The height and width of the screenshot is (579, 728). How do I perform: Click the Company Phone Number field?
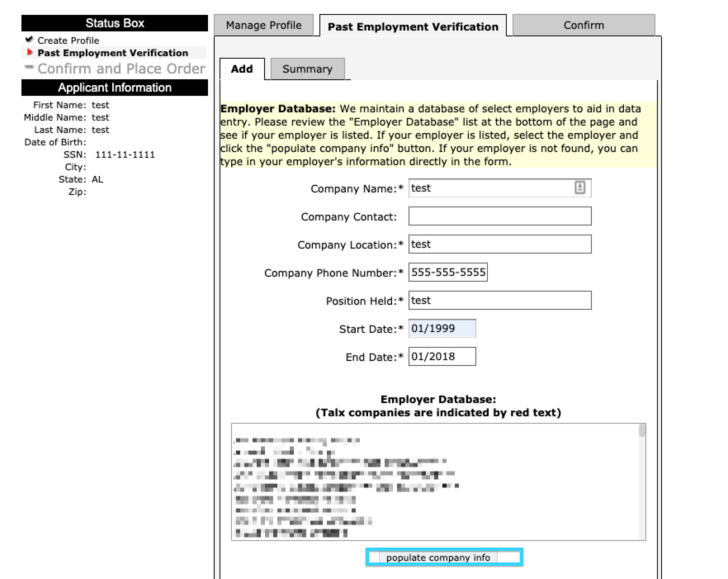pyautogui.click(x=448, y=273)
